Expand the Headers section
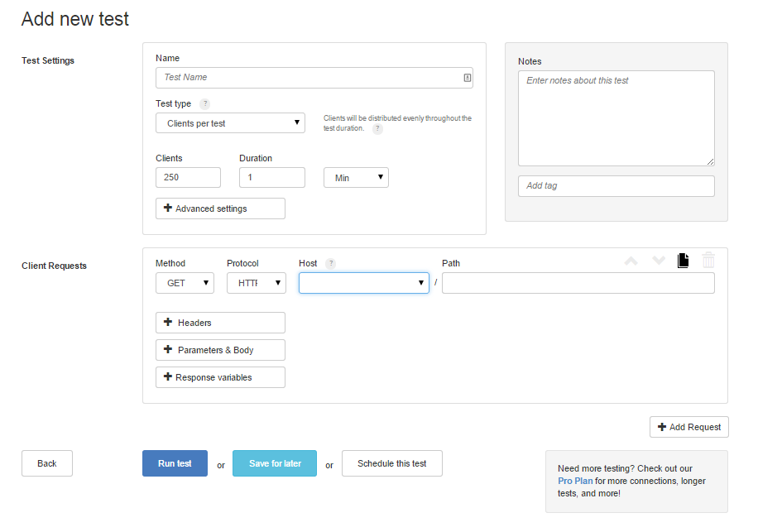The image size is (758, 532). pyautogui.click(x=220, y=323)
